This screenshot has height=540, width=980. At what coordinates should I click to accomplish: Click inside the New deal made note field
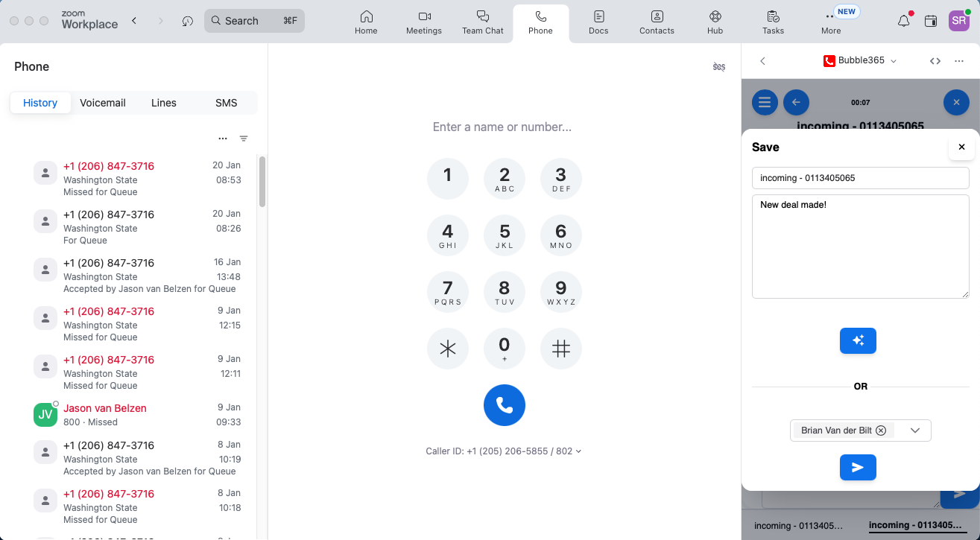tap(860, 246)
